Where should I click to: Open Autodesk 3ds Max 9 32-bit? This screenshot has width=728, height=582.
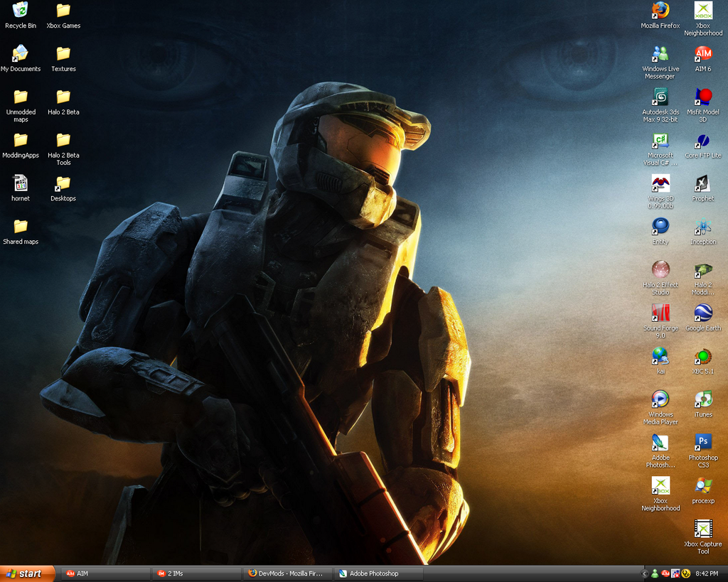click(x=660, y=105)
